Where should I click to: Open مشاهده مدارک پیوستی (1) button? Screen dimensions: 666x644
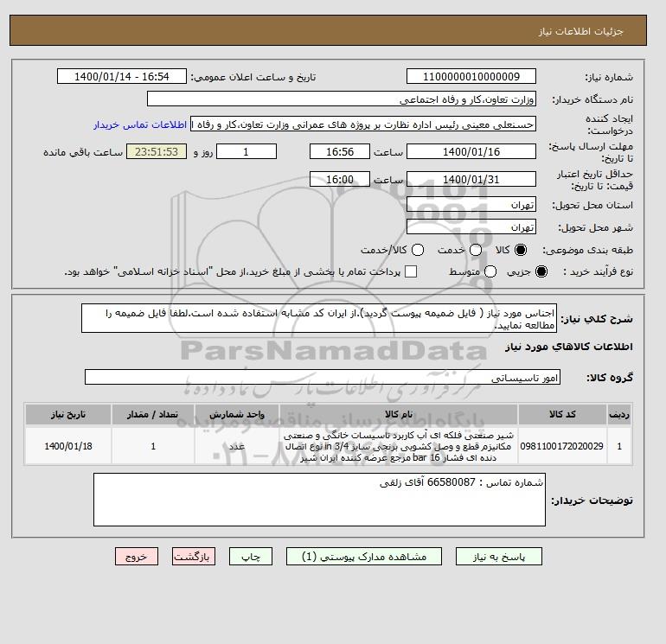[x=364, y=557]
